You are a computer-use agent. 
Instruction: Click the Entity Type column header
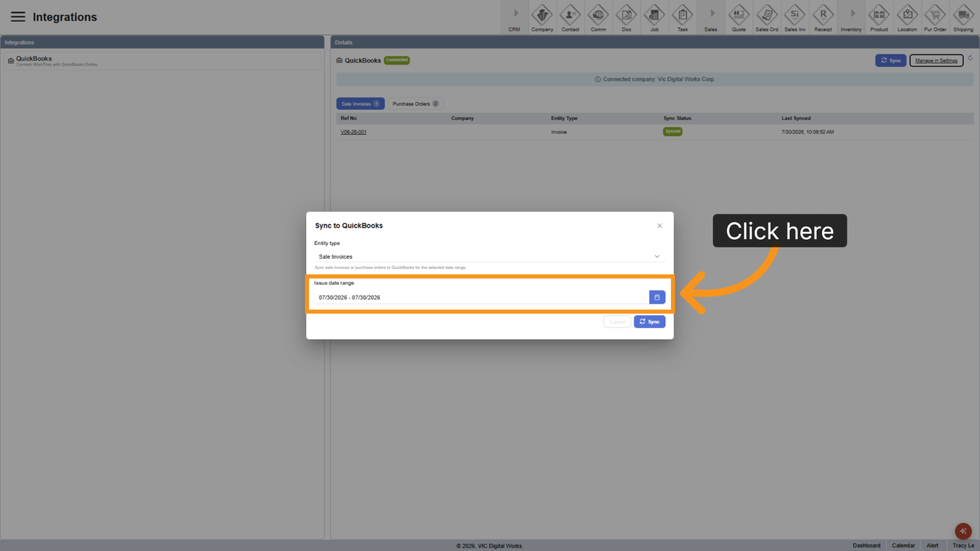564,118
